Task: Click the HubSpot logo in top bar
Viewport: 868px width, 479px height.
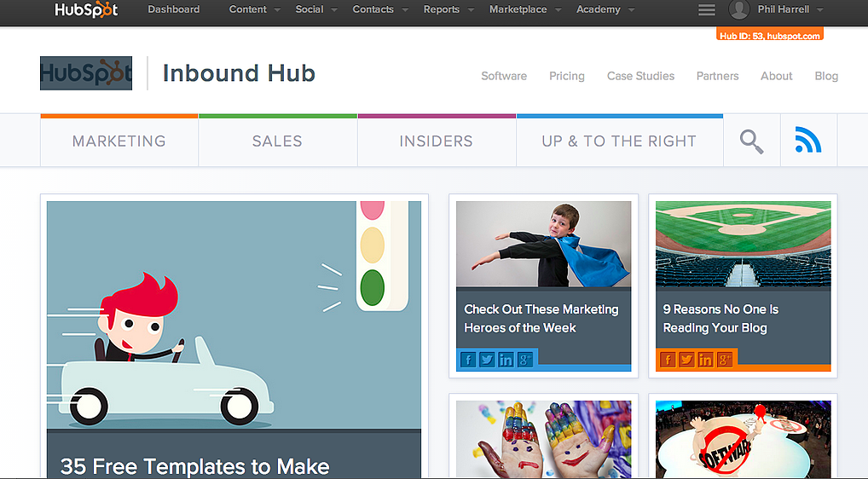Action: (86, 9)
